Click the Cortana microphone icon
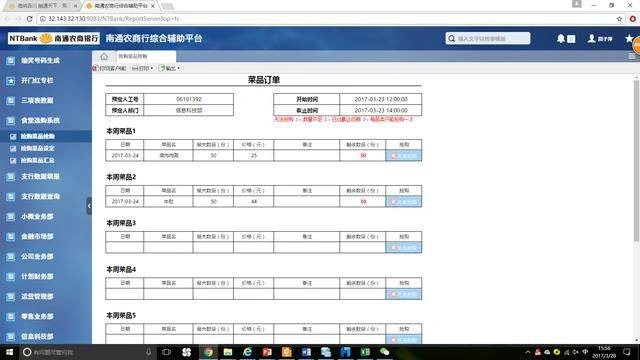 [149, 352]
